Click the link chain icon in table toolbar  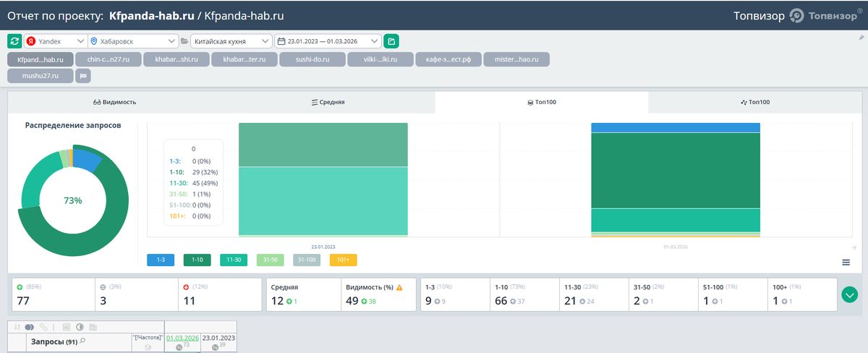coord(45,327)
